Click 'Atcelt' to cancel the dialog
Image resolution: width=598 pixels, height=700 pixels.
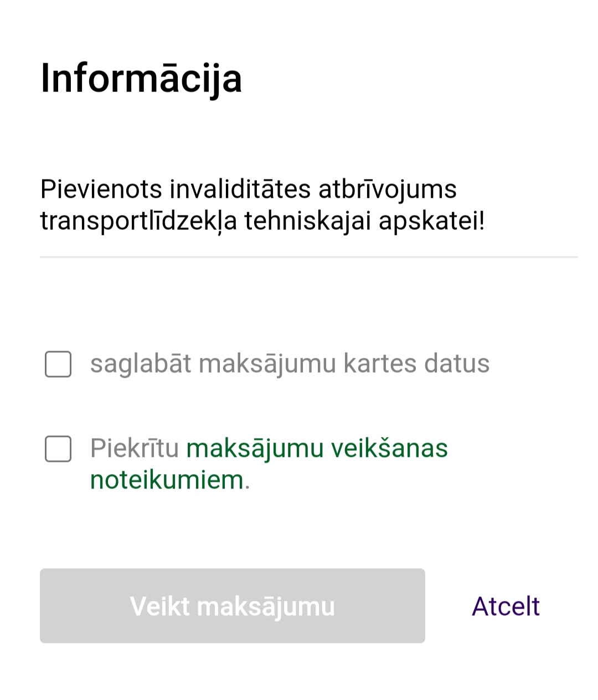pos(506,606)
